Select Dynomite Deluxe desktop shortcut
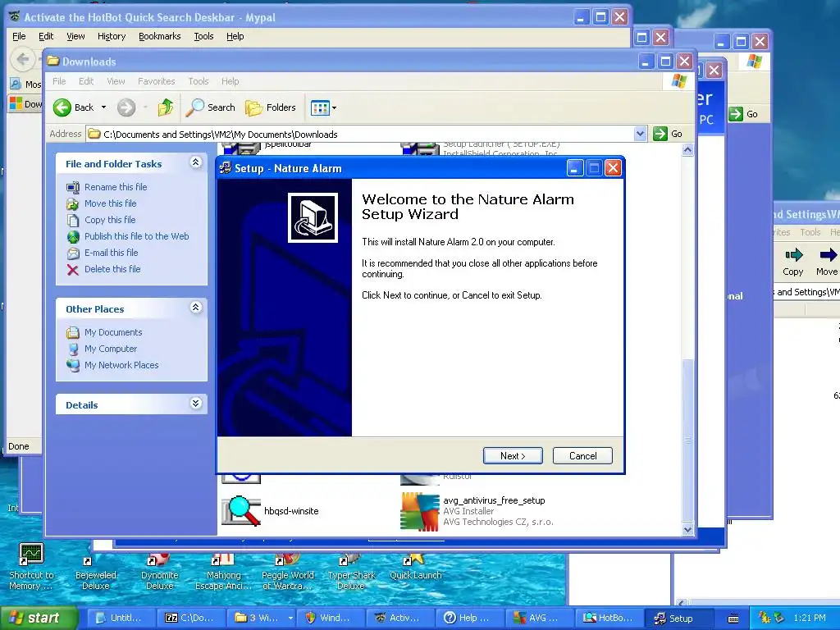 [x=160, y=573]
